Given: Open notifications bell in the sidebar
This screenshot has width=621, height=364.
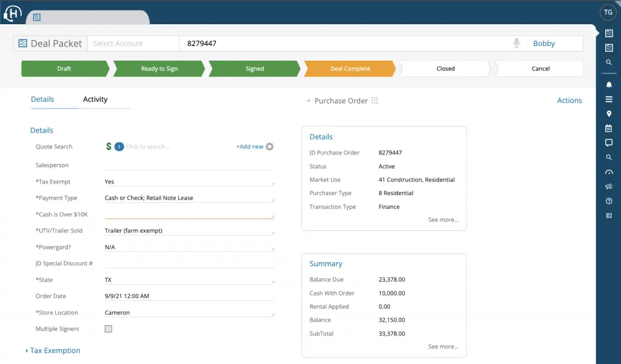Looking at the screenshot, I should point(609,84).
